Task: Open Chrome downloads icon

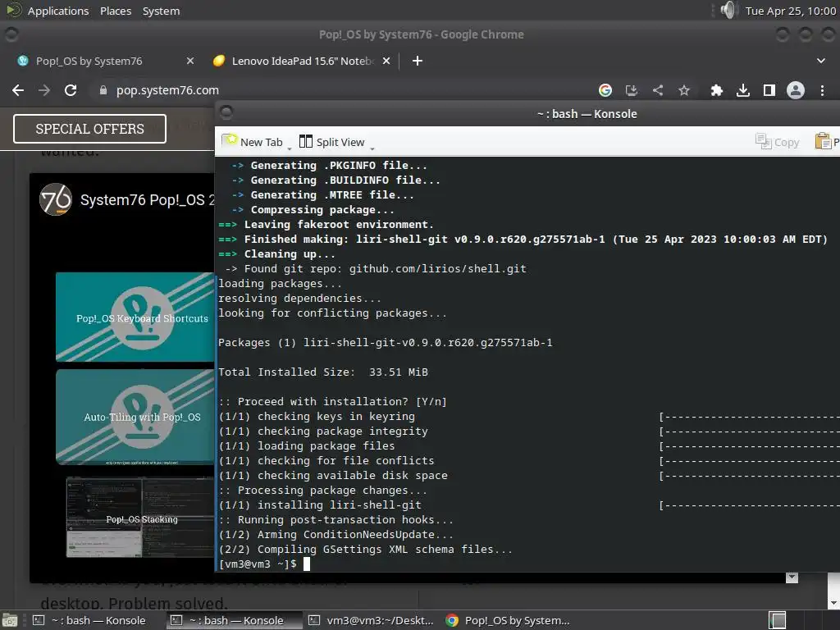Action: pos(743,90)
